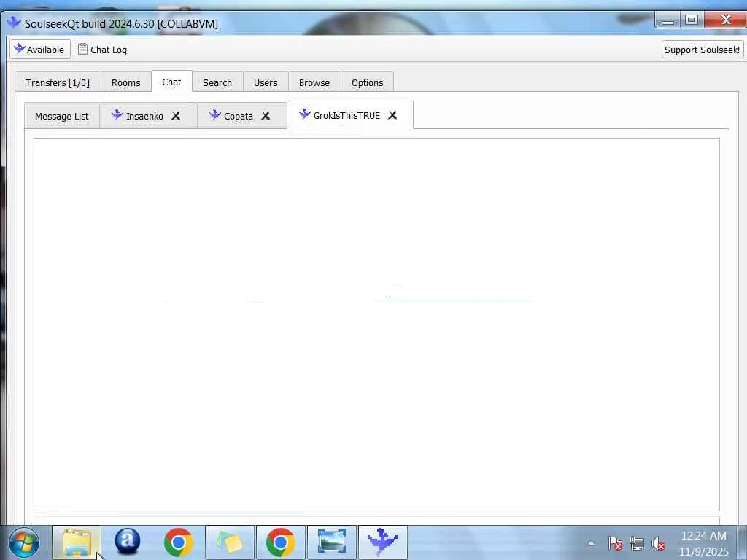
Task: Switch to the Copata chat tab
Action: (239, 116)
